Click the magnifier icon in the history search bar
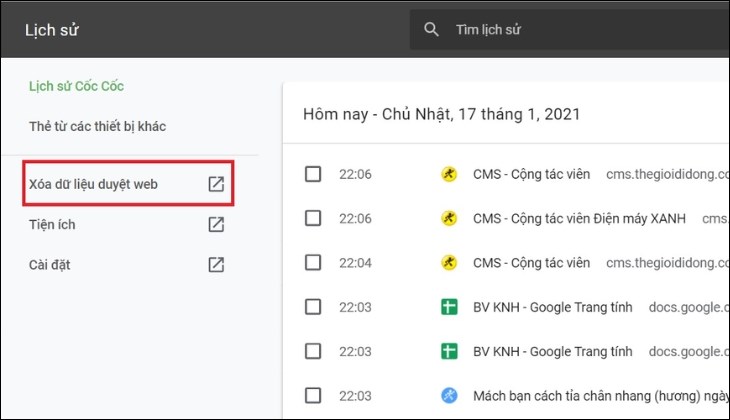730x420 pixels. click(431, 29)
